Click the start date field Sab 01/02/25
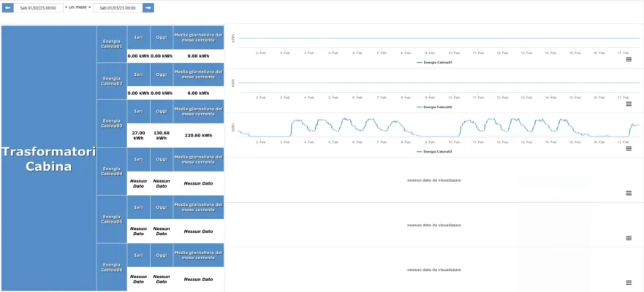Image resolution: width=644 pixels, height=292 pixels. [38, 7]
